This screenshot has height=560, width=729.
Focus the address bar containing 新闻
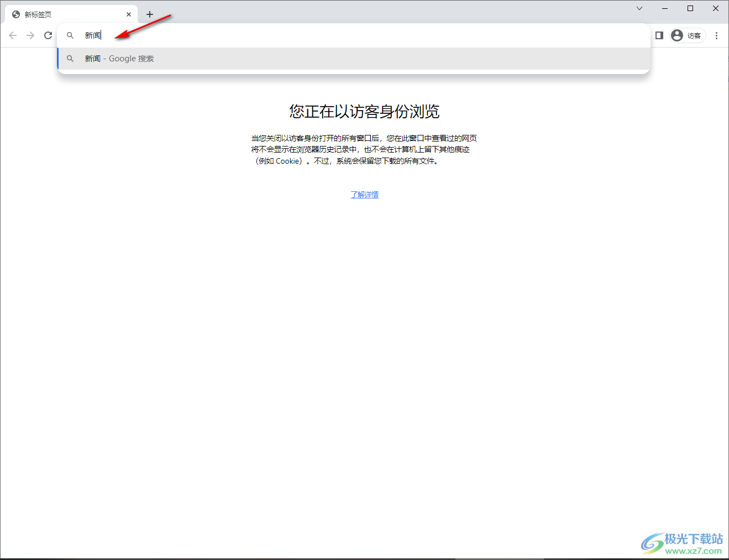tap(354, 35)
